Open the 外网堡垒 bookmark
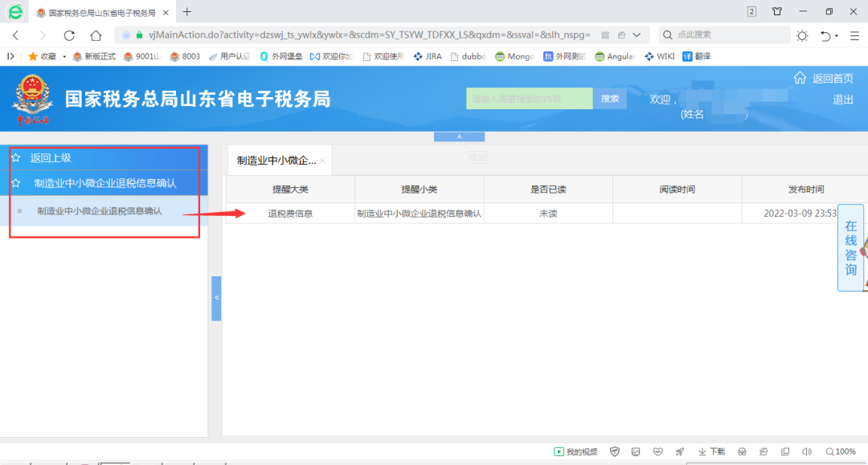 click(281, 56)
